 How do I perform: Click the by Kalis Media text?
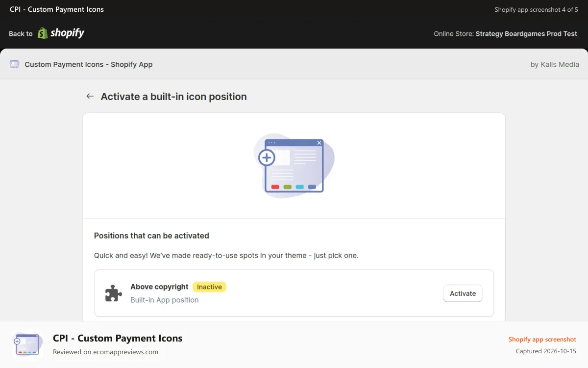[x=555, y=64]
